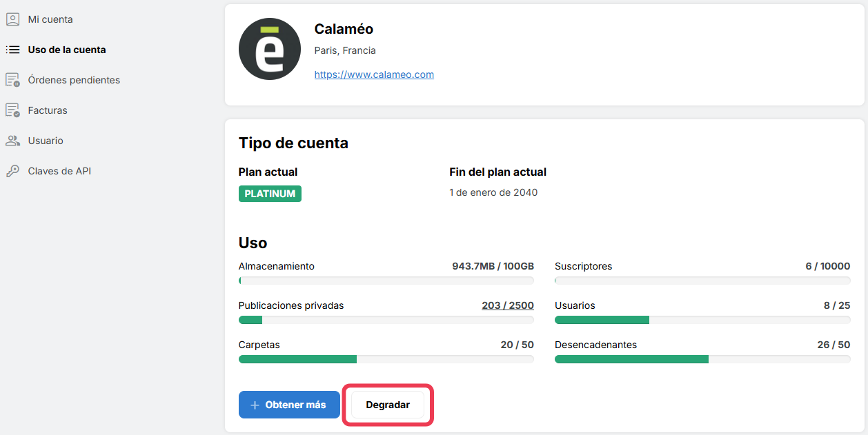
Task: Click the 1 de enero de 2040 date
Action: tap(493, 192)
